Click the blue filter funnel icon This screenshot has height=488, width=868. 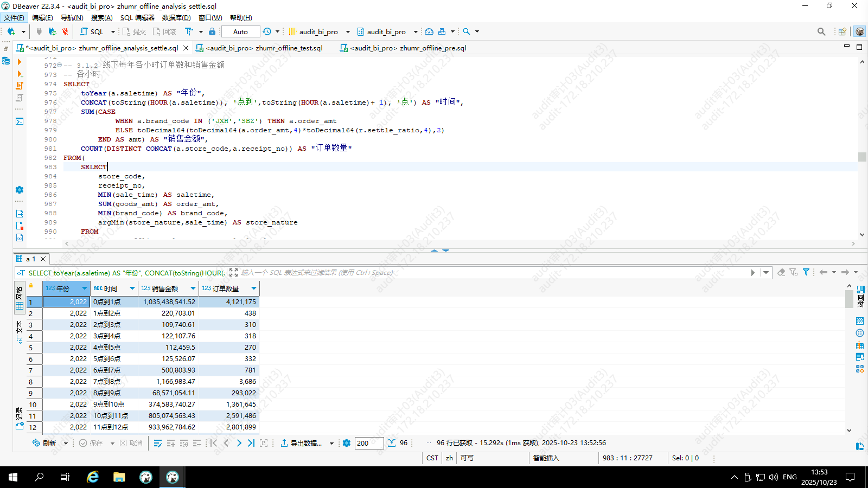pos(806,272)
